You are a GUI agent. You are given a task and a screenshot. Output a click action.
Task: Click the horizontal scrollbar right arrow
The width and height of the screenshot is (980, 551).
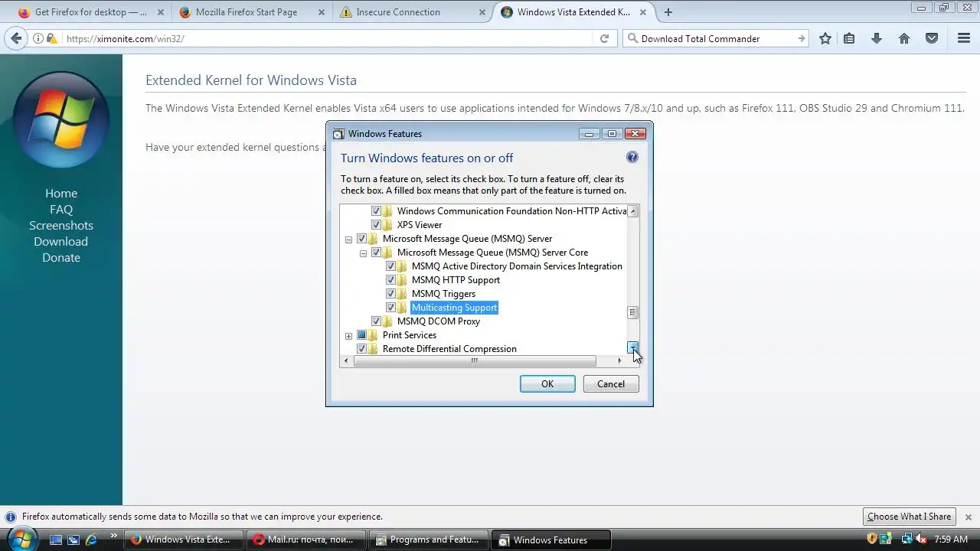click(x=619, y=360)
